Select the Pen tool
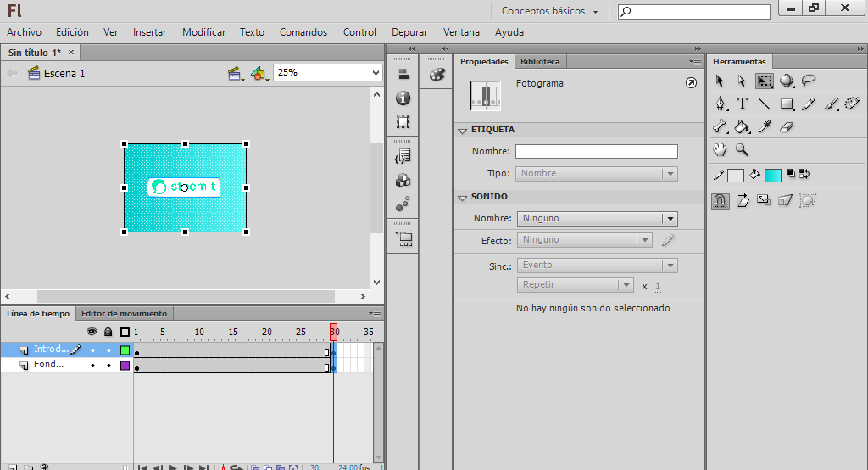This screenshot has height=470, width=868. tap(721, 104)
